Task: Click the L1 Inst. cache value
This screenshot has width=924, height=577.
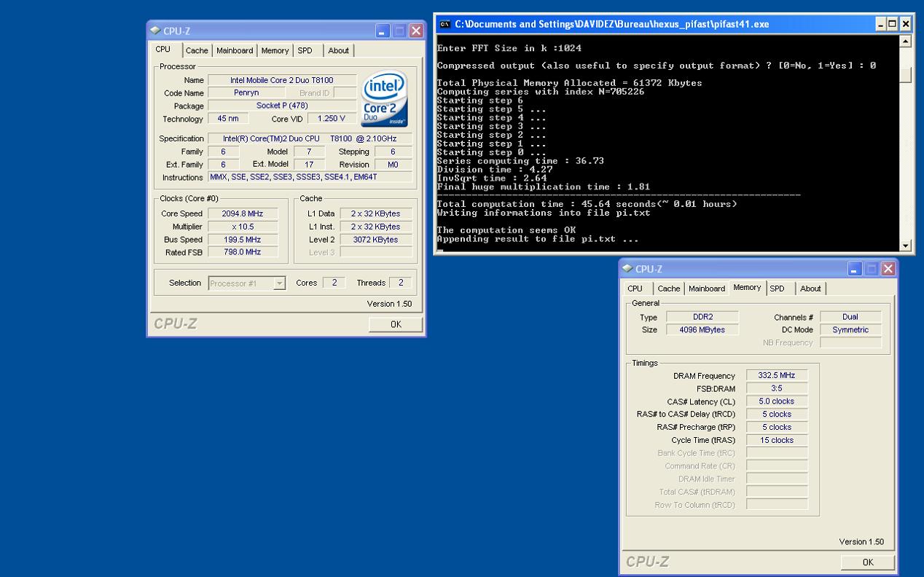Action: click(375, 227)
